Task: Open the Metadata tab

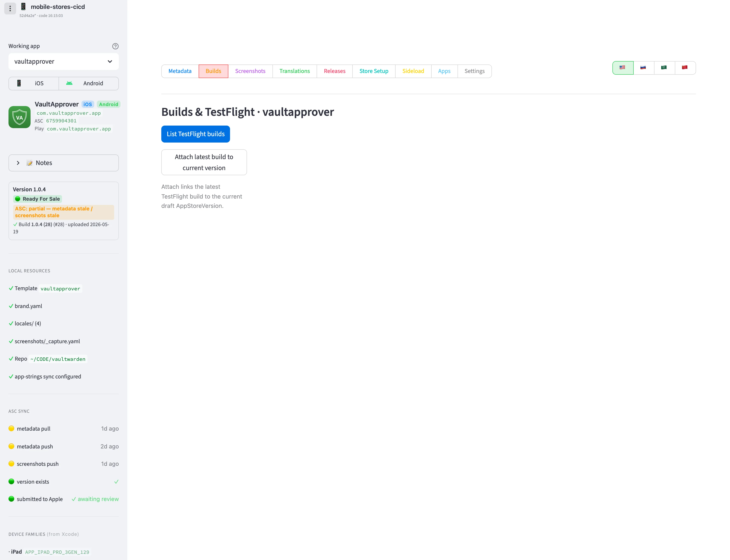Action: (x=180, y=71)
